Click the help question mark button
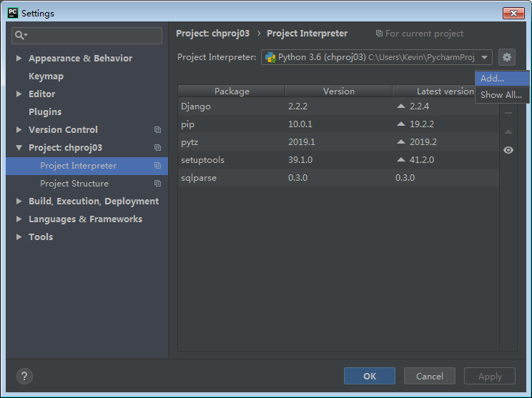Screen dimensions: 532x398 click(25, 376)
